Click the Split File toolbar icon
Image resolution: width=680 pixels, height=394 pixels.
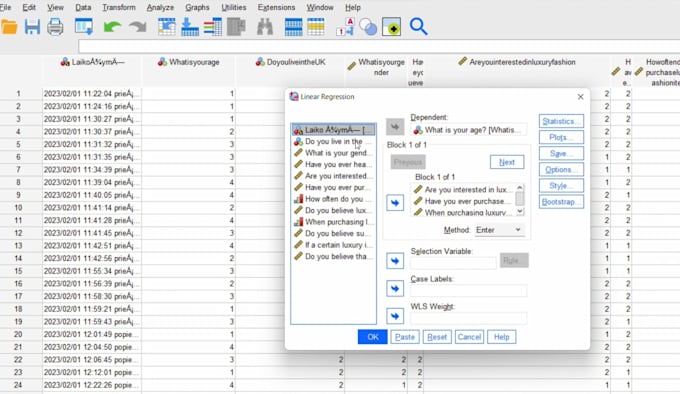(294, 27)
